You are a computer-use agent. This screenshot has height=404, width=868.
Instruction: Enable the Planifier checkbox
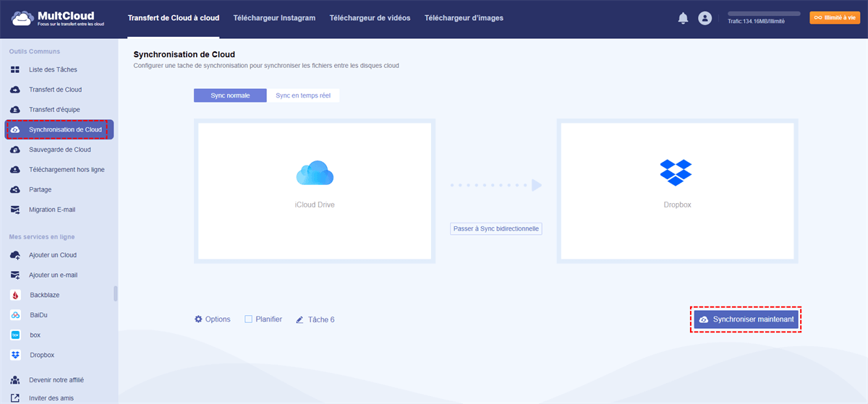pos(248,319)
